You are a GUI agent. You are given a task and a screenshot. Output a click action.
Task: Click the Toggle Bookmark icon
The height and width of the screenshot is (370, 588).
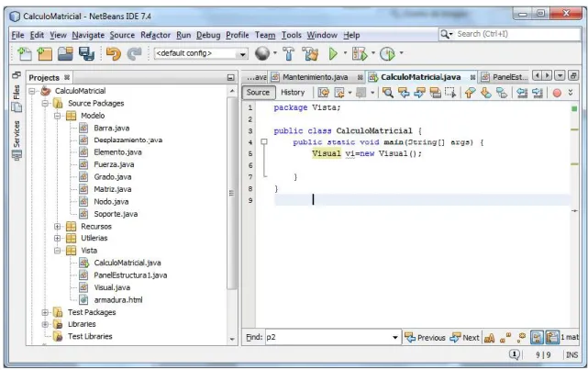point(502,93)
